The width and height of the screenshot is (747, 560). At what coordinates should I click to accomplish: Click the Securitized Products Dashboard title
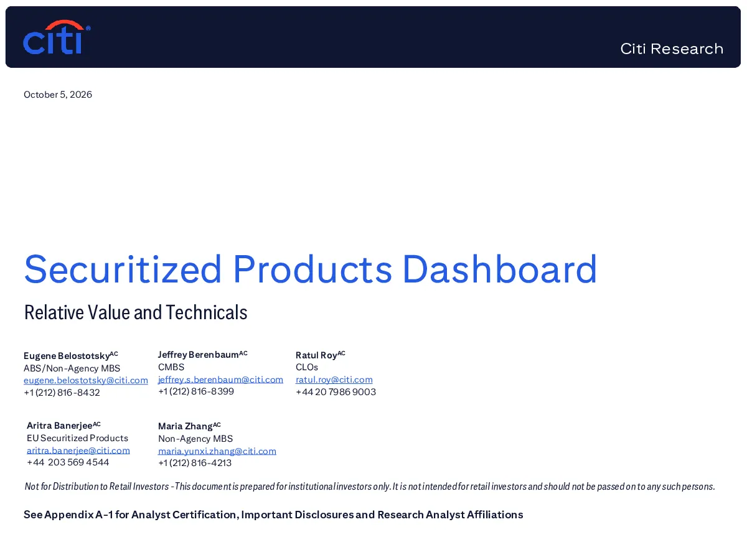pos(311,269)
